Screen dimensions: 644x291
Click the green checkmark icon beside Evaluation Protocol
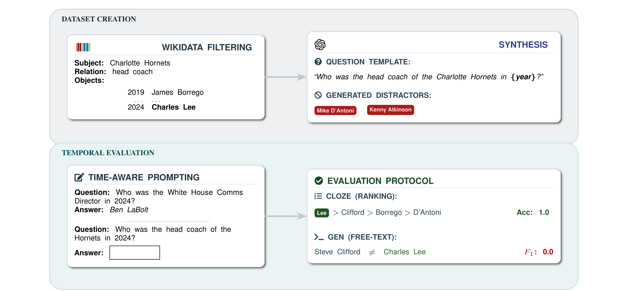point(319,181)
